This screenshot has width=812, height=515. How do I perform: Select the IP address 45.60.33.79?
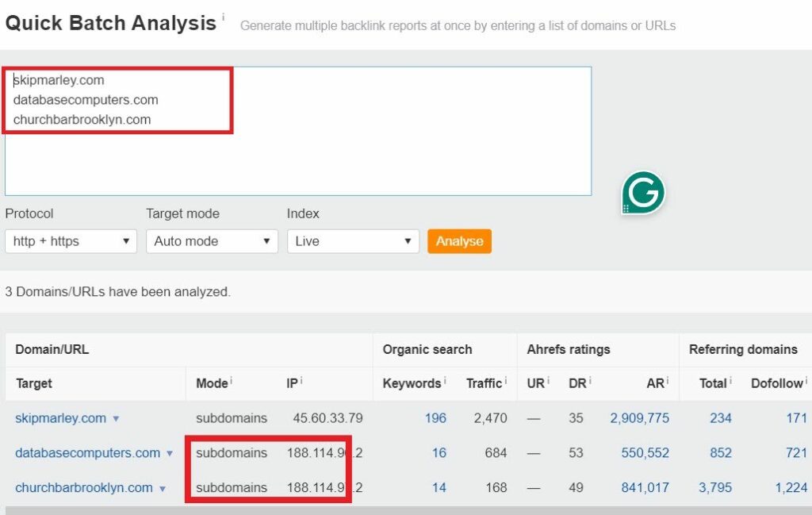click(327, 418)
